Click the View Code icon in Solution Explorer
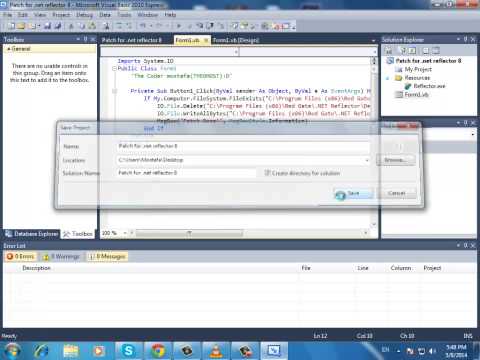The width and height of the screenshot is (480, 360). click(x=426, y=51)
